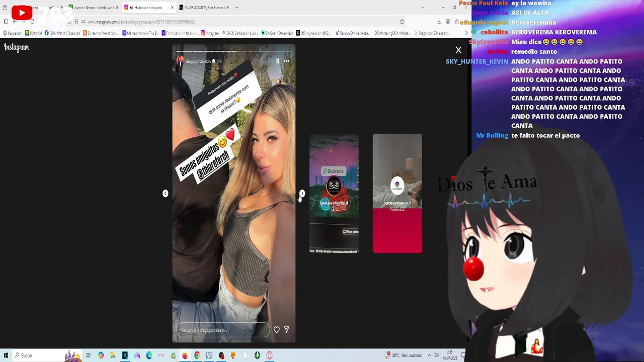The height and width of the screenshot is (362, 644).
Task: Bookmark this page with the star icon
Action: coord(402,22)
